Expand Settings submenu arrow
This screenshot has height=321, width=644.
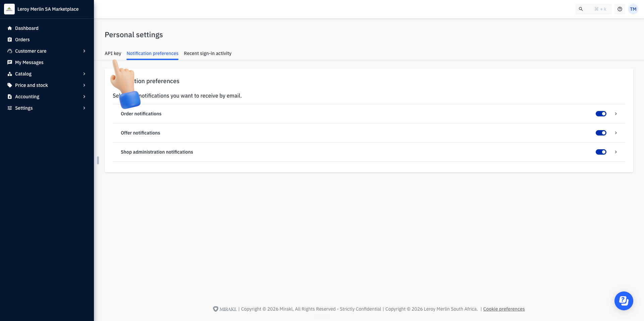coord(84,108)
